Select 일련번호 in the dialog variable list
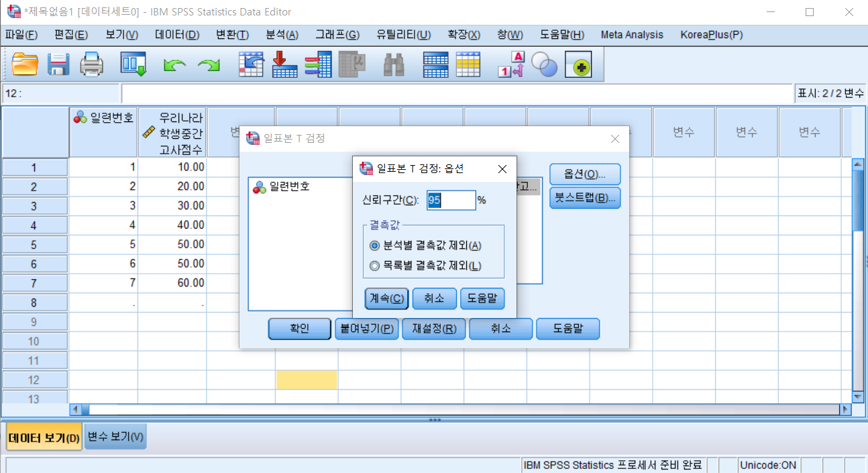This screenshot has height=473, width=868. [x=289, y=187]
